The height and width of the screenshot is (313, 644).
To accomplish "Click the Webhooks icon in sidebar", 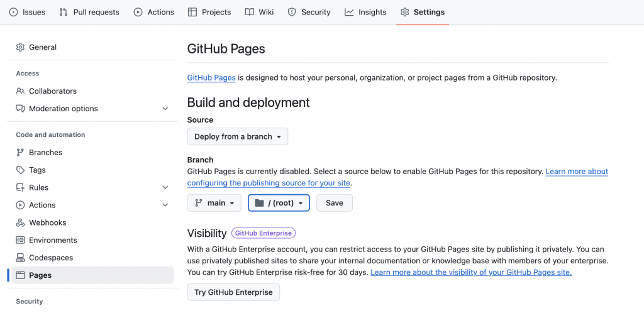I will coord(20,223).
